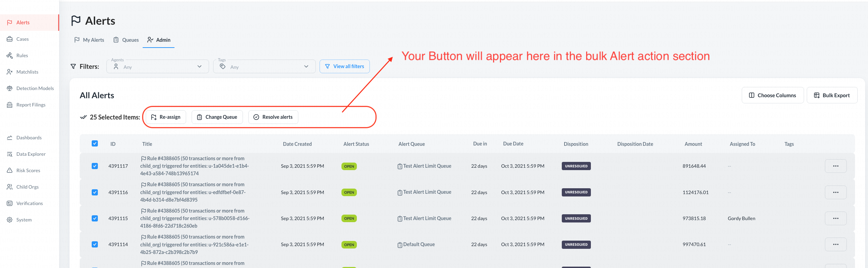
Task: Click alert ID 4391116
Action: pos(118,192)
